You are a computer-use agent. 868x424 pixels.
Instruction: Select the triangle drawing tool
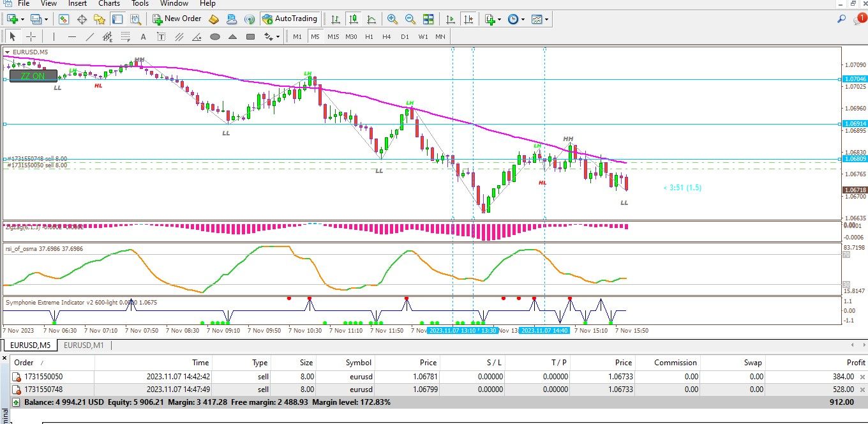pos(232,36)
